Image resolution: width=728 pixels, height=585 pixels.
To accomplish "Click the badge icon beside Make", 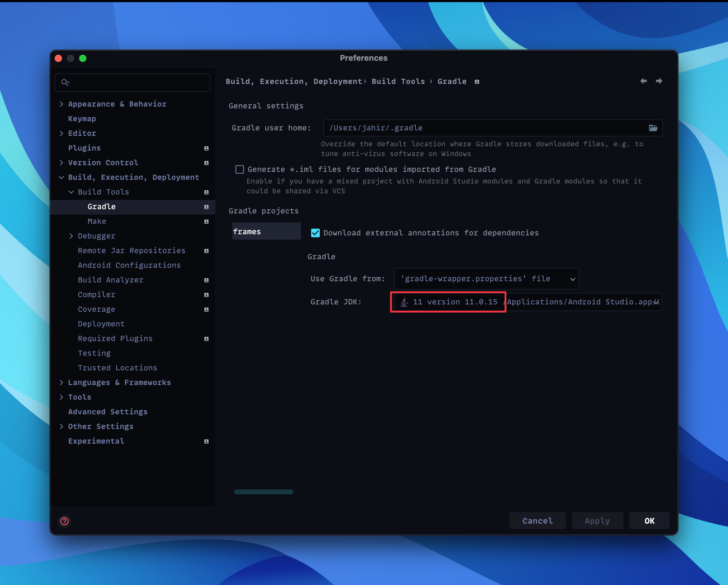I will (206, 221).
